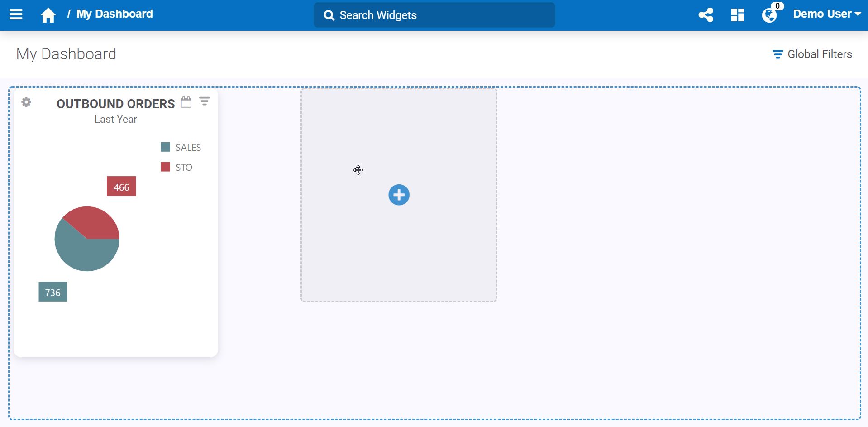Viewport: 868px width, 427px height.
Task: Open the hamburger navigation menu
Action: tap(15, 14)
